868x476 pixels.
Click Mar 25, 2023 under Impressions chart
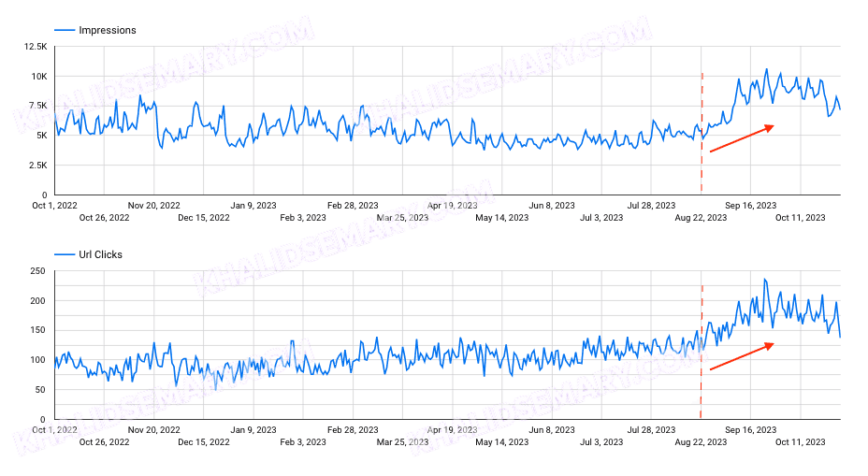[402, 218]
